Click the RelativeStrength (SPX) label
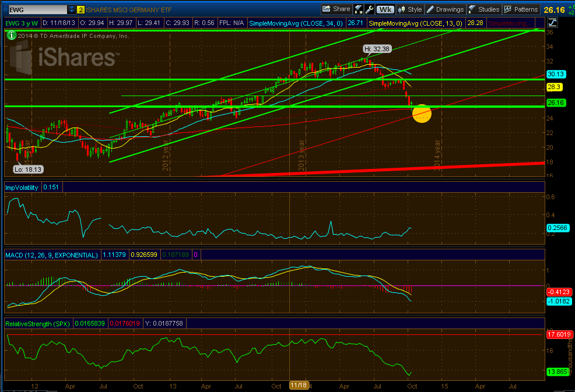The width and height of the screenshot is (575, 392). pos(37,323)
